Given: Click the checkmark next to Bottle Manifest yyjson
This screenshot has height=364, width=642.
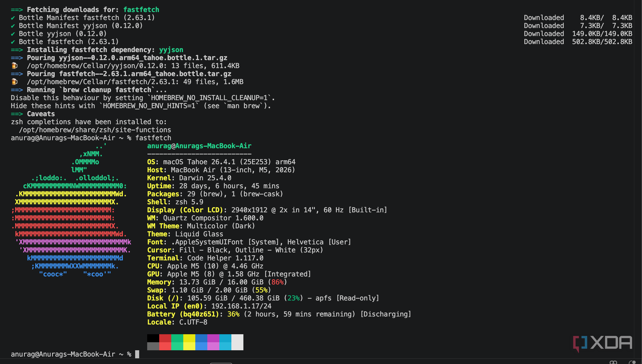Looking at the screenshot, I should pyautogui.click(x=13, y=26).
